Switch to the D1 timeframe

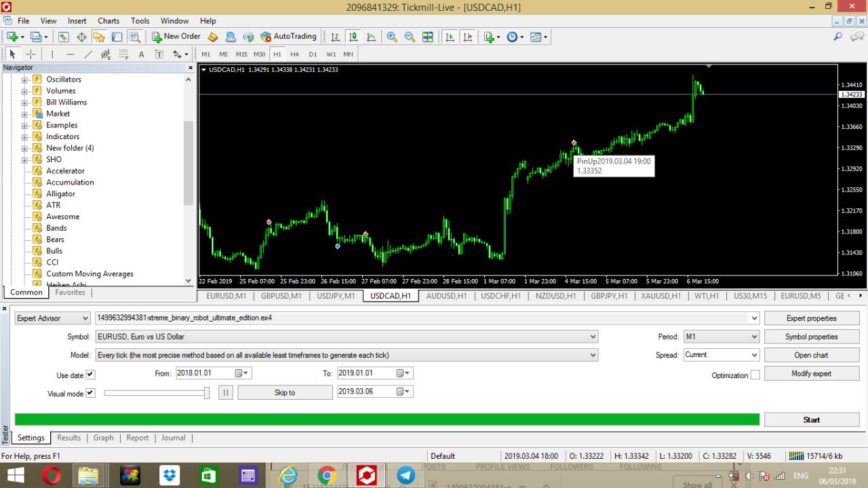313,54
